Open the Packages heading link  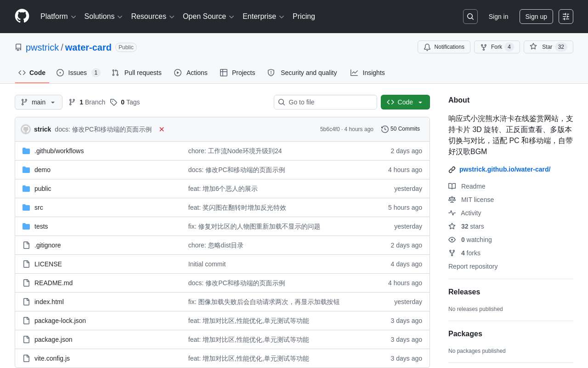click(465, 333)
